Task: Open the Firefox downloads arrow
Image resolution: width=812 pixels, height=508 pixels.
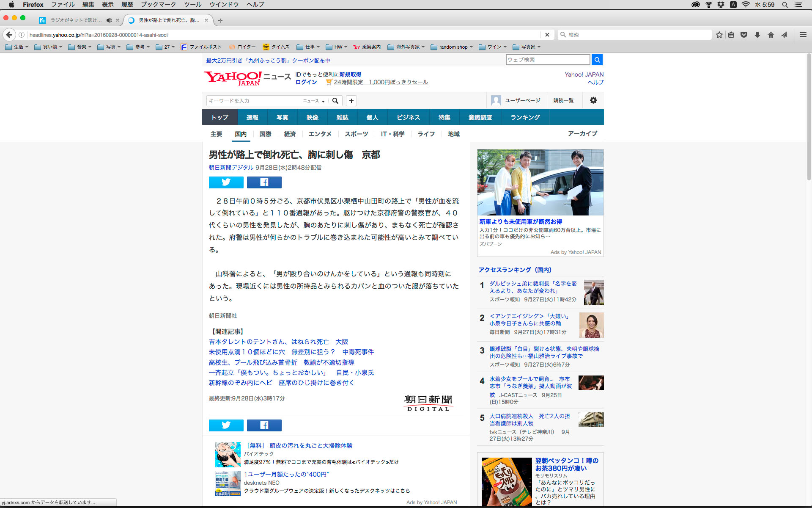Action: point(757,35)
